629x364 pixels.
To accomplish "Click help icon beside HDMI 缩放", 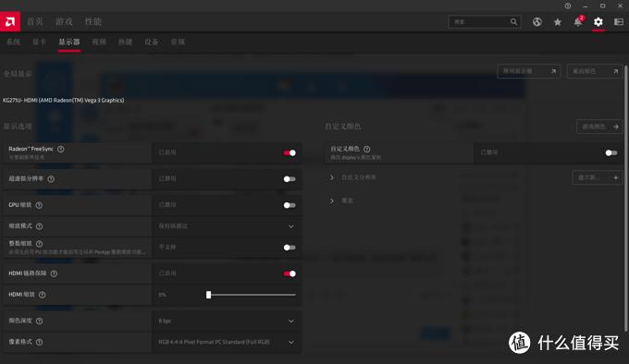I will [43, 295].
